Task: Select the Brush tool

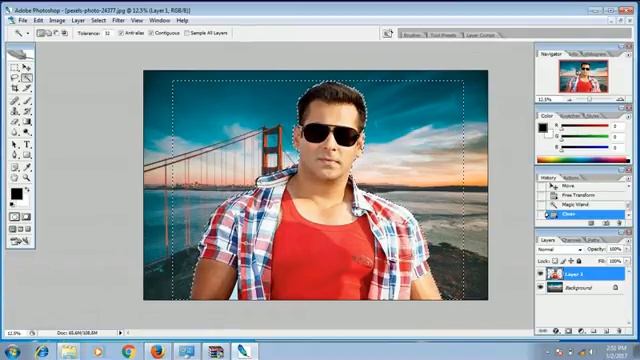Action: click(27, 101)
